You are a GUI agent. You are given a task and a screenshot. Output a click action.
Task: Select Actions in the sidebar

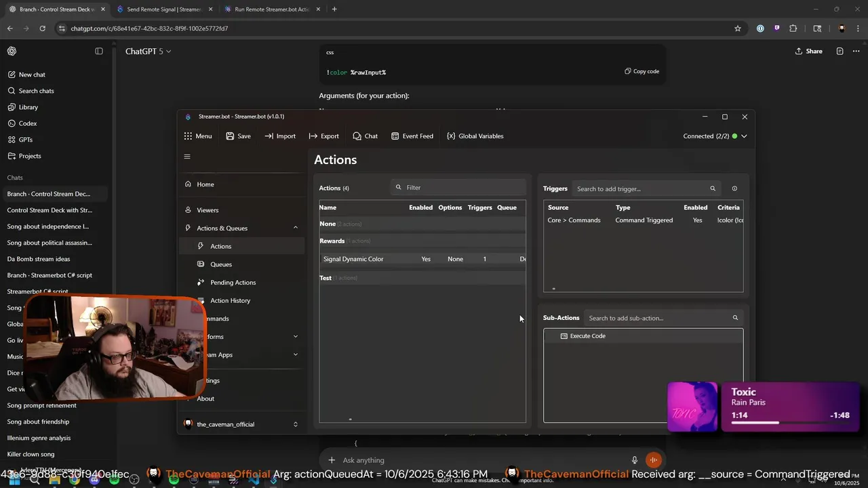click(241, 246)
